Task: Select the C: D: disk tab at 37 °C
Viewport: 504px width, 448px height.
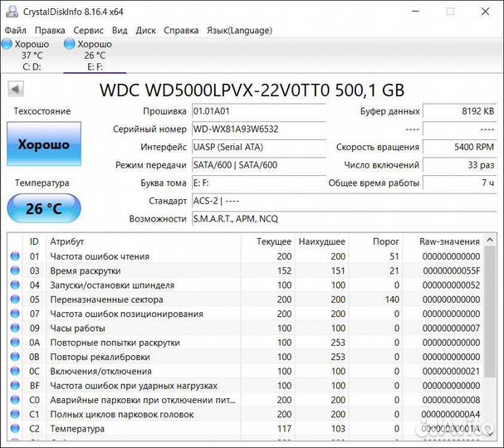Action: (x=32, y=56)
